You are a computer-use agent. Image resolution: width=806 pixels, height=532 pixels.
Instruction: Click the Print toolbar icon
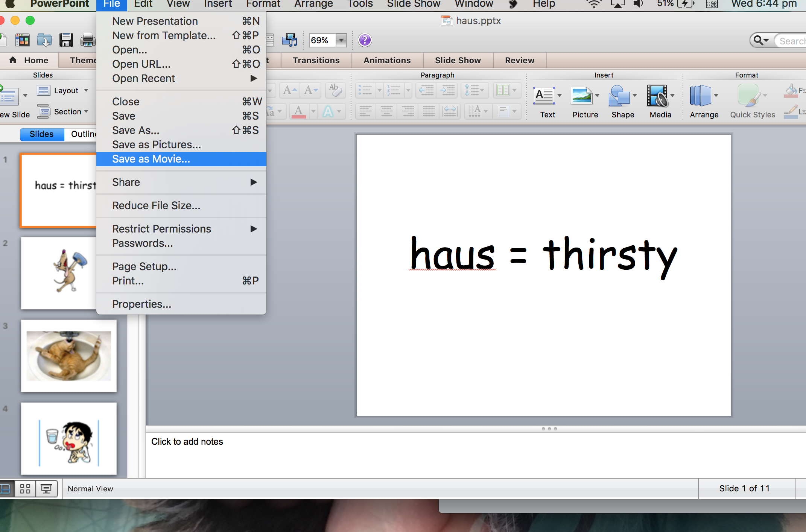pos(88,40)
